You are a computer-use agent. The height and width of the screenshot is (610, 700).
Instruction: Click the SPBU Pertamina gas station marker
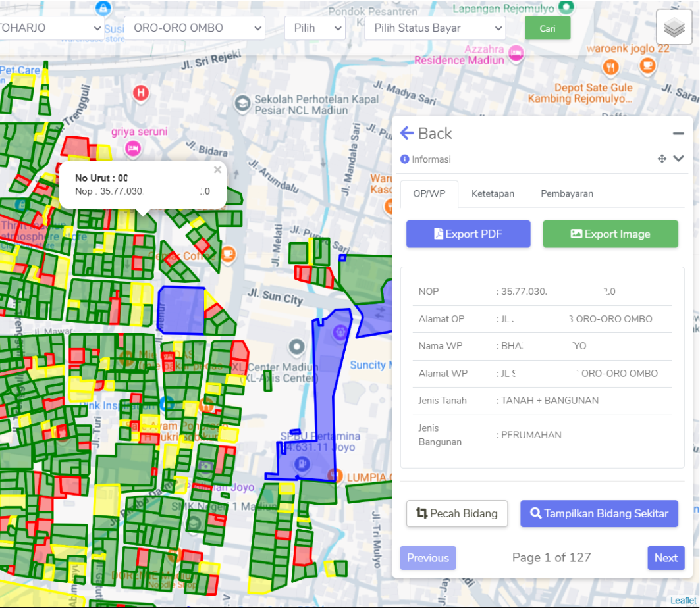click(302, 464)
